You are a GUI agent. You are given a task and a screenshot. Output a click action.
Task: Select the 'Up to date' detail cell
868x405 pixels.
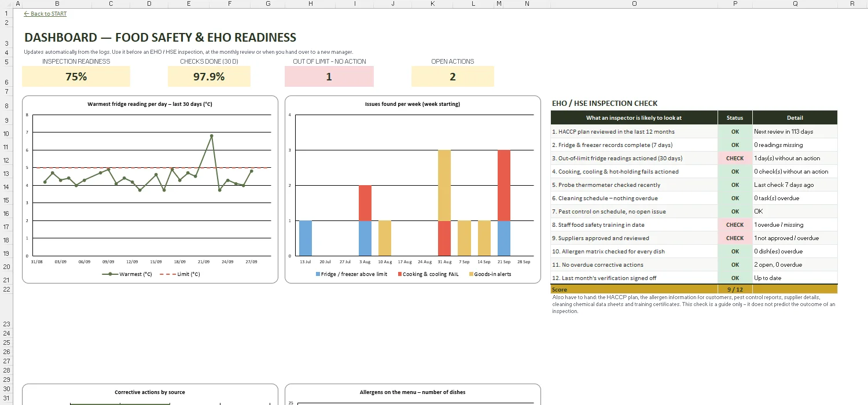tap(795, 278)
